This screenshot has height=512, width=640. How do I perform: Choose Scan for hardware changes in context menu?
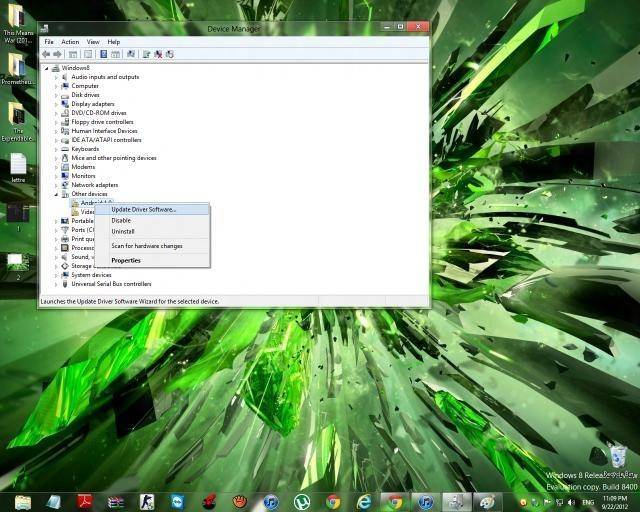point(152,246)
